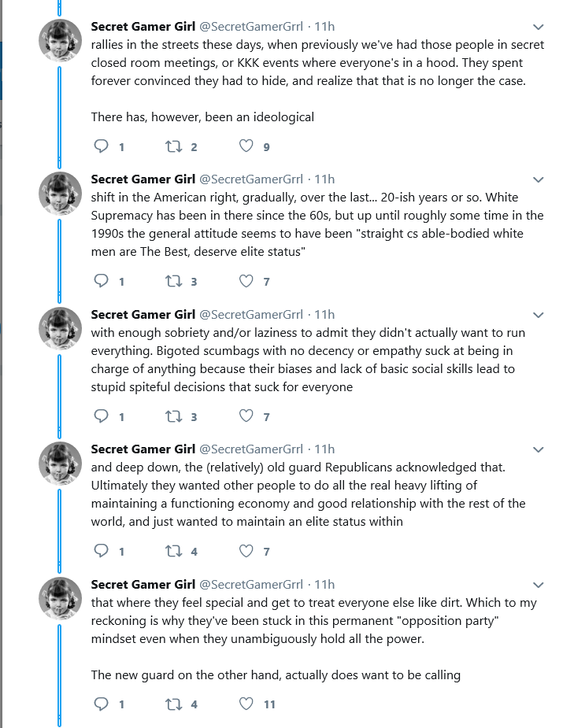Image resolution: width=574 pixels, height=728 pixels.
Task: Reply to the 'old guard Republicans' tweet
Action: click(x=102, y=551)
